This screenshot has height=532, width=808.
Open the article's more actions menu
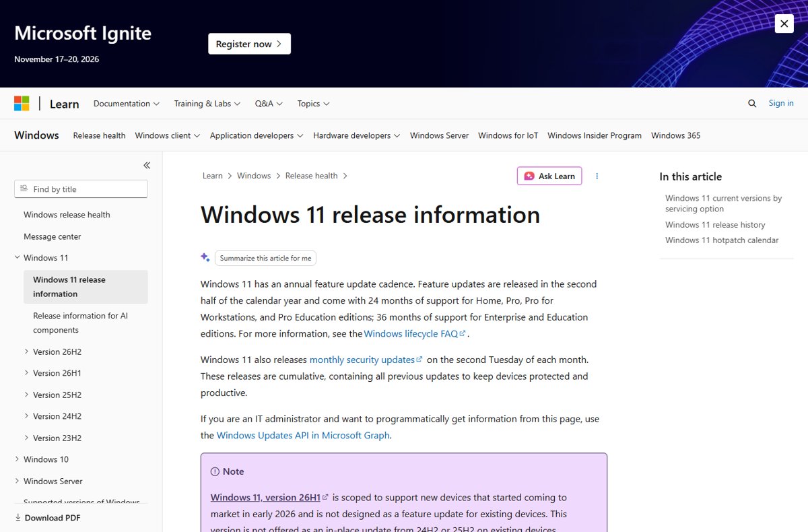point(597,176)
